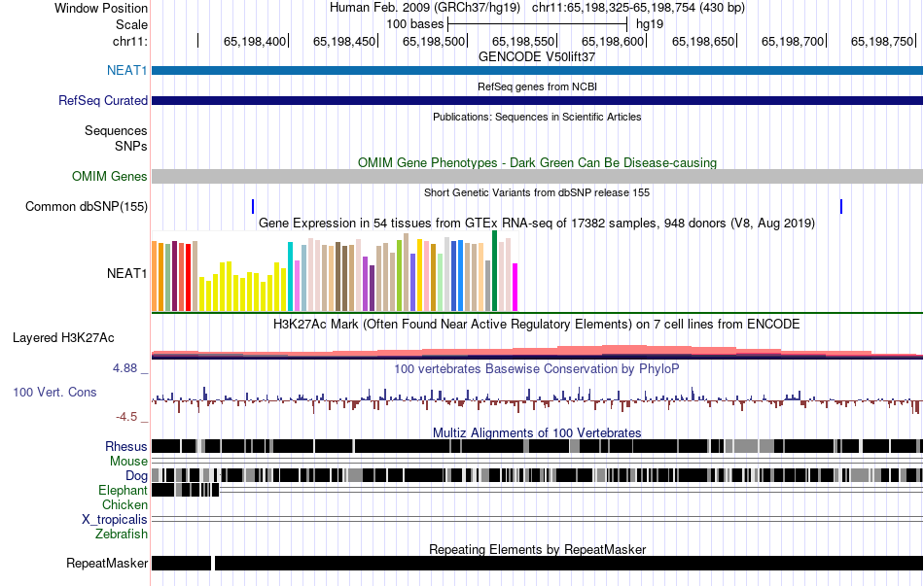Click the 4.88 conservation upper value

pyautogui.click(x=124, y=368)
